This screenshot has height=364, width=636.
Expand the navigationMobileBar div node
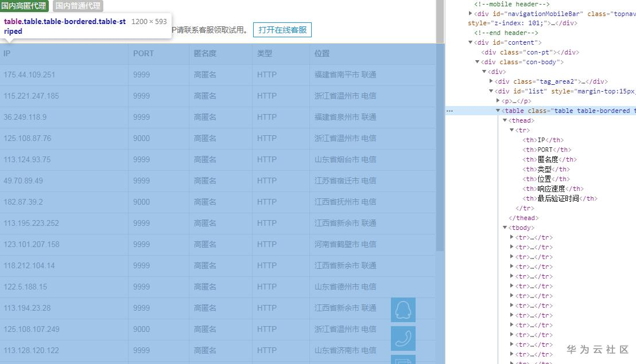click(x=470, y=13)
